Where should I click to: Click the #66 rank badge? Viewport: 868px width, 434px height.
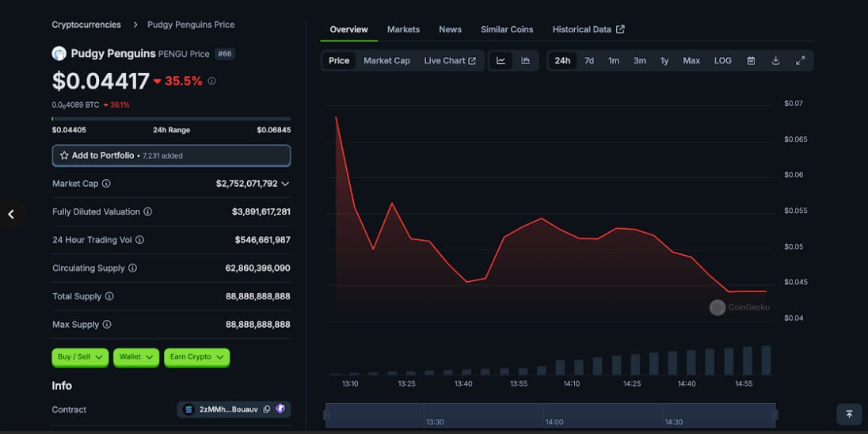(x=225, y=54)
